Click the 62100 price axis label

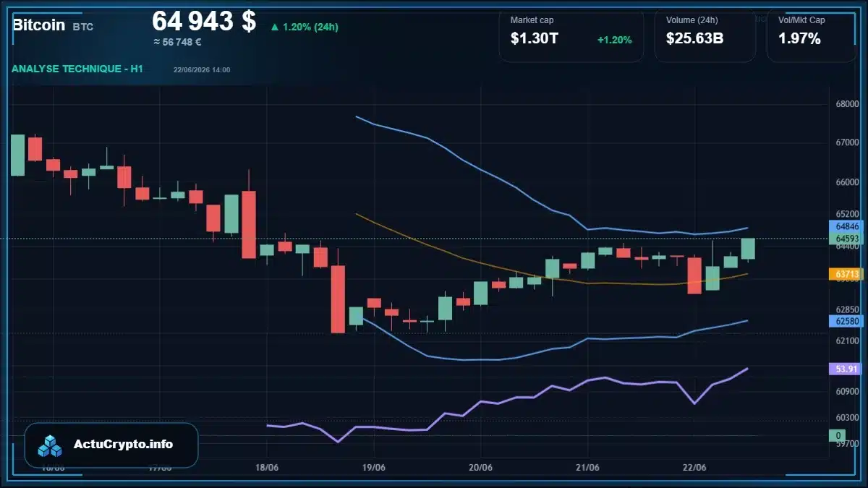[846, 340]
